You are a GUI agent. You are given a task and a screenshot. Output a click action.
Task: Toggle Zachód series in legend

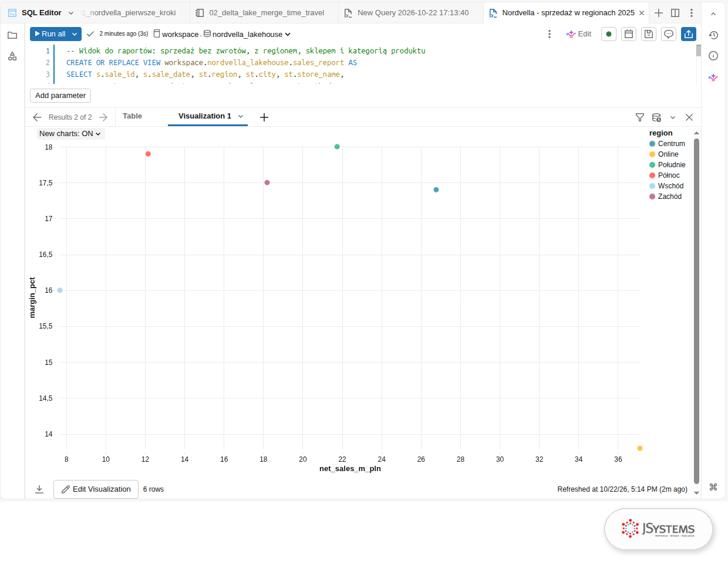(x=666, y=197)
